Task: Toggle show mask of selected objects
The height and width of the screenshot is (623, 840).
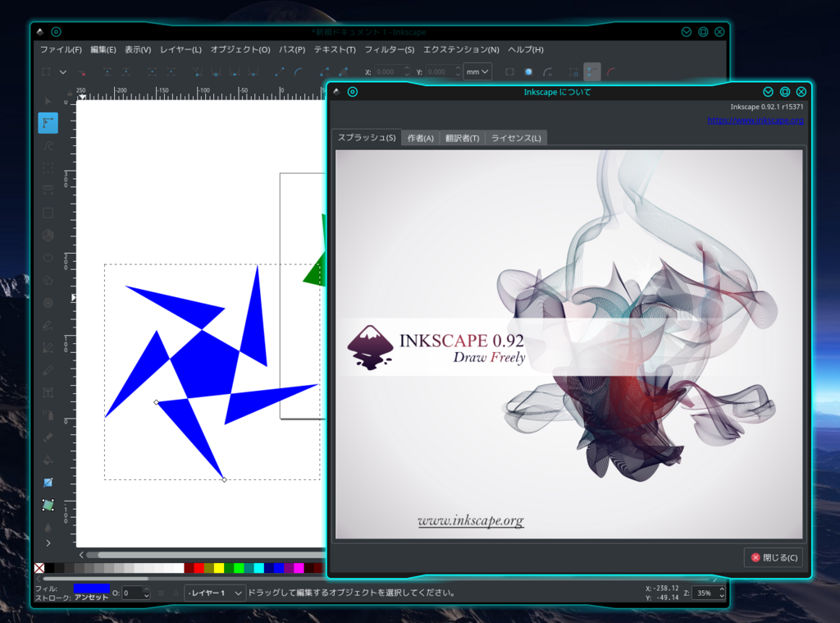Action: coord(529,72)
